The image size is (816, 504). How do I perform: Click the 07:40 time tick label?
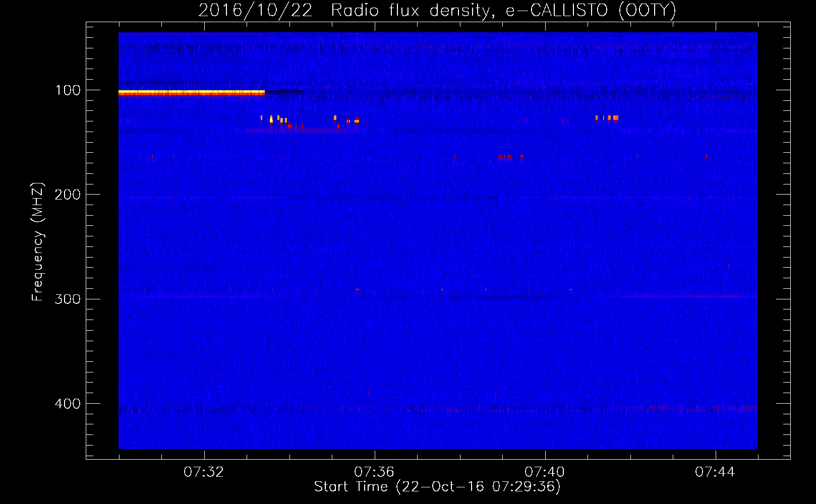click(545, 472)
